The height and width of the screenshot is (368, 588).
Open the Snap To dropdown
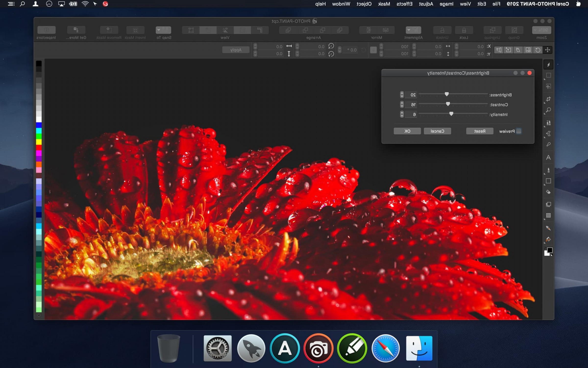163,30
